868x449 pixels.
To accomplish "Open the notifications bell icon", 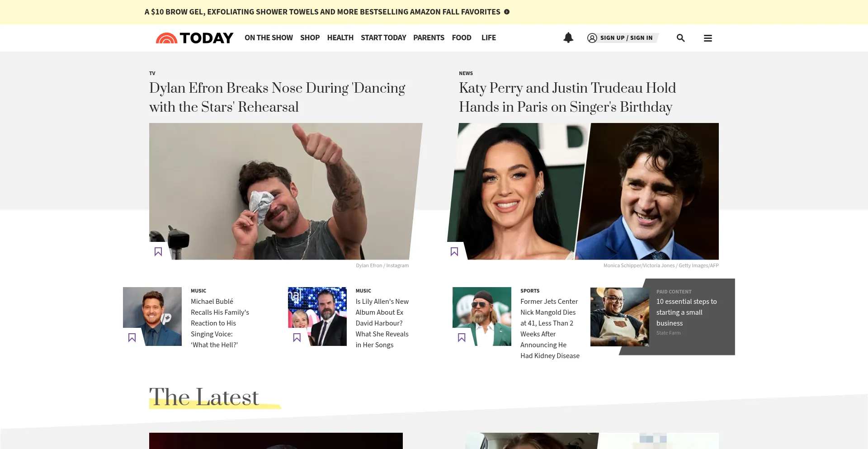I will point(568,38).
